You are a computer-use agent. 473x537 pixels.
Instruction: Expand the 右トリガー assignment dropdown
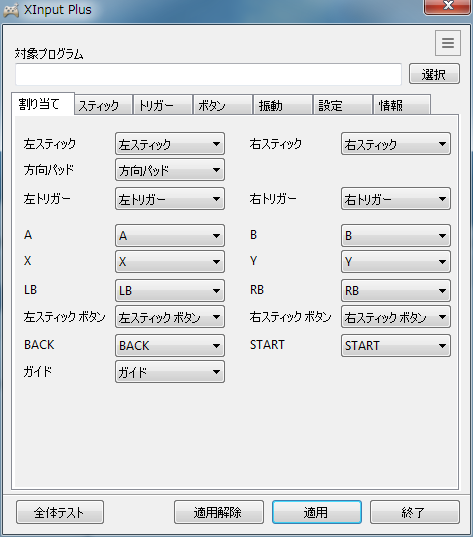396,199
